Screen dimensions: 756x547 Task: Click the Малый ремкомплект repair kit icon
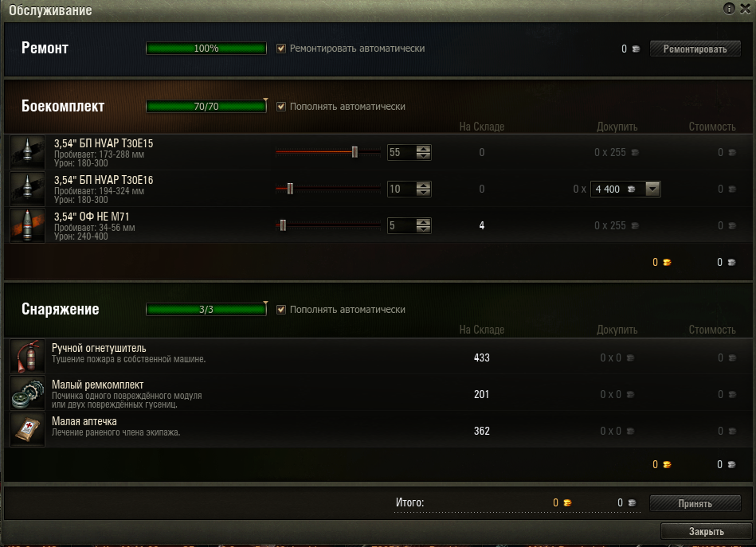click(27, 393)
